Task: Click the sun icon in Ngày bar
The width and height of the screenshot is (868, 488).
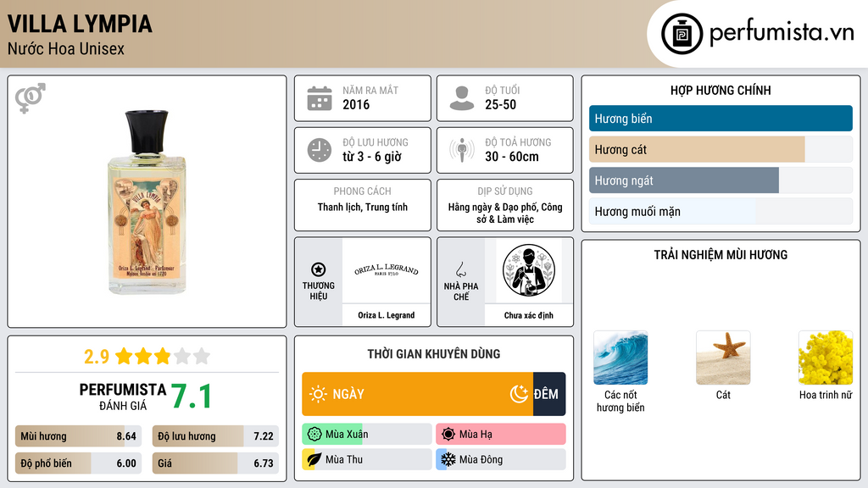Action: (x=318, y=394)
